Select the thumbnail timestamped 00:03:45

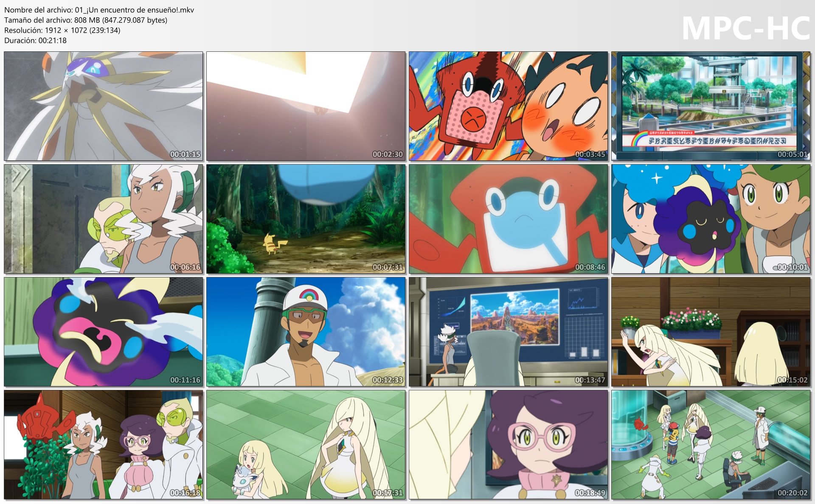pos(509,106)
